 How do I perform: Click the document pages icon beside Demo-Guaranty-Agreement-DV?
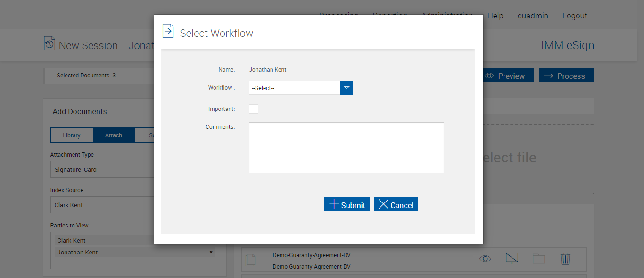point(251,260)
